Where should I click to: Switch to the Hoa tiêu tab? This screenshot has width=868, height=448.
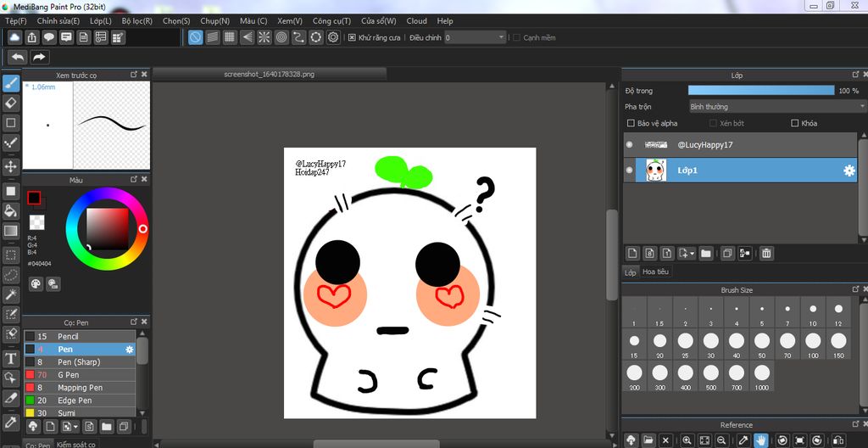pos(655,272)
